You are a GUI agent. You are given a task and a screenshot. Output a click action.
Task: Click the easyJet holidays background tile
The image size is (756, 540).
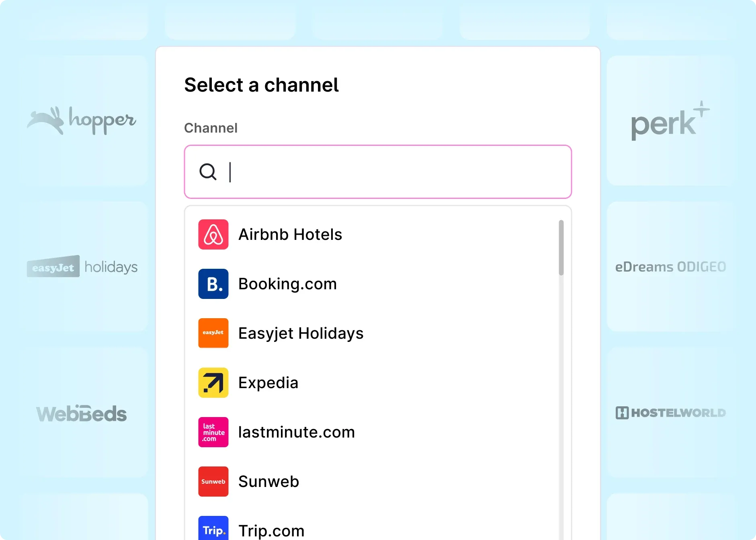[x=82, y=266]
